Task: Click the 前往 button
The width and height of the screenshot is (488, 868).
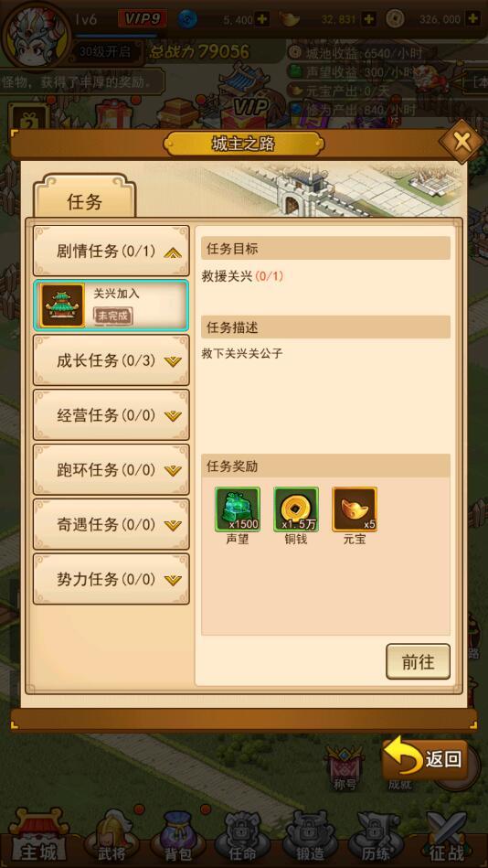Action: [419, 661]
